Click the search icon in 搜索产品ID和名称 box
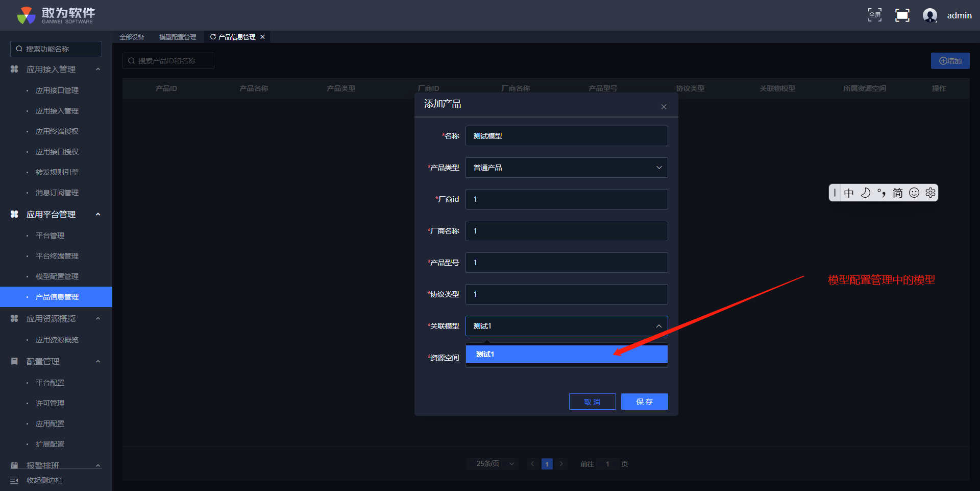This screenshot has height=491, width=980. (x=132, y=61)
